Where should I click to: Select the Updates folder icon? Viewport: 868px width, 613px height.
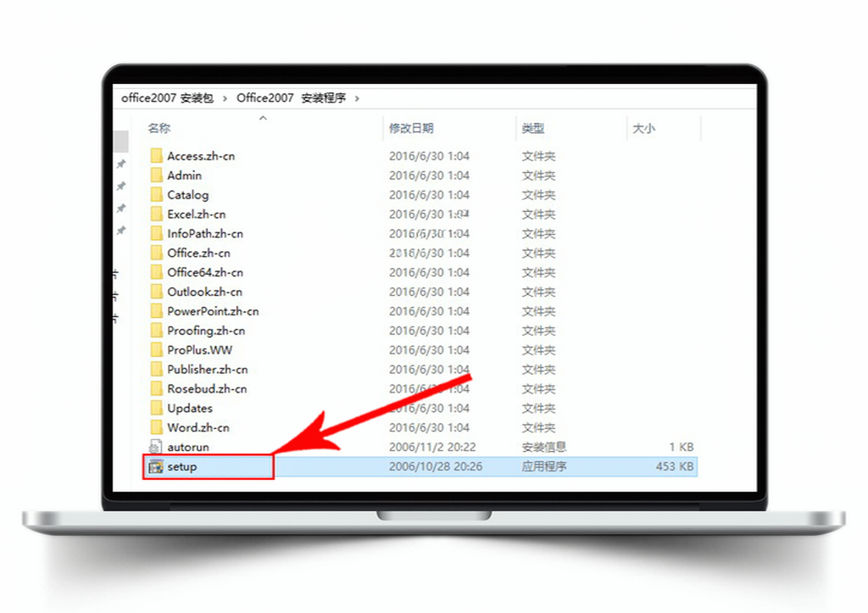coord(156,408)
